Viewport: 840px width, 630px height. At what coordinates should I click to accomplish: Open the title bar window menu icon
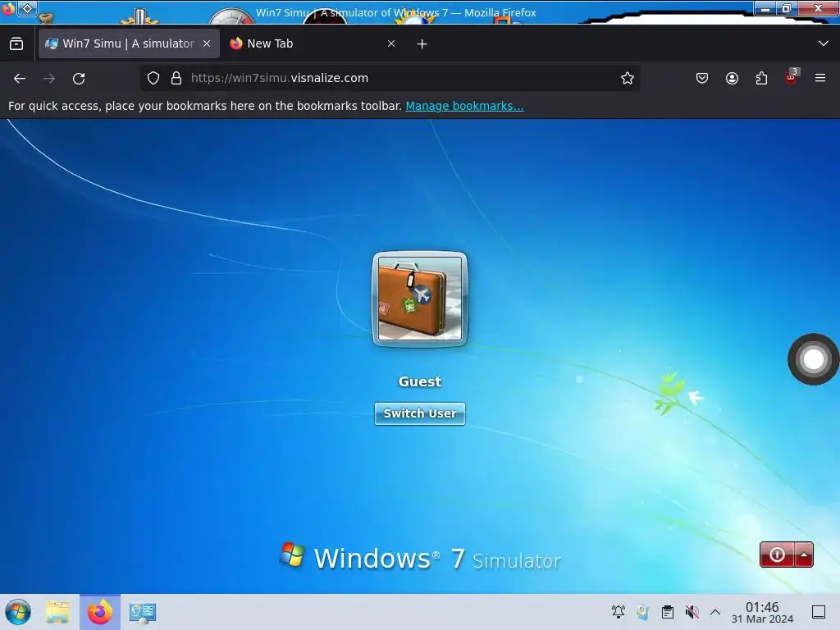(7, 8)
